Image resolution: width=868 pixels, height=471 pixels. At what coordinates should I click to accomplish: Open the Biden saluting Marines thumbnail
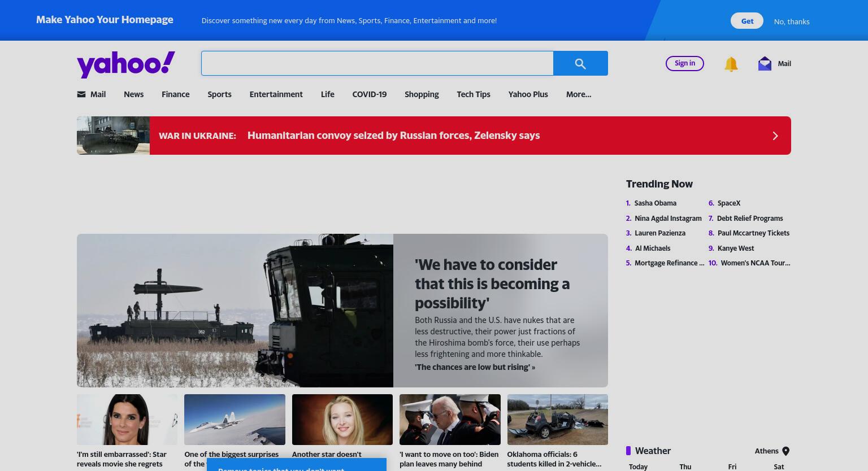[450, 420]
